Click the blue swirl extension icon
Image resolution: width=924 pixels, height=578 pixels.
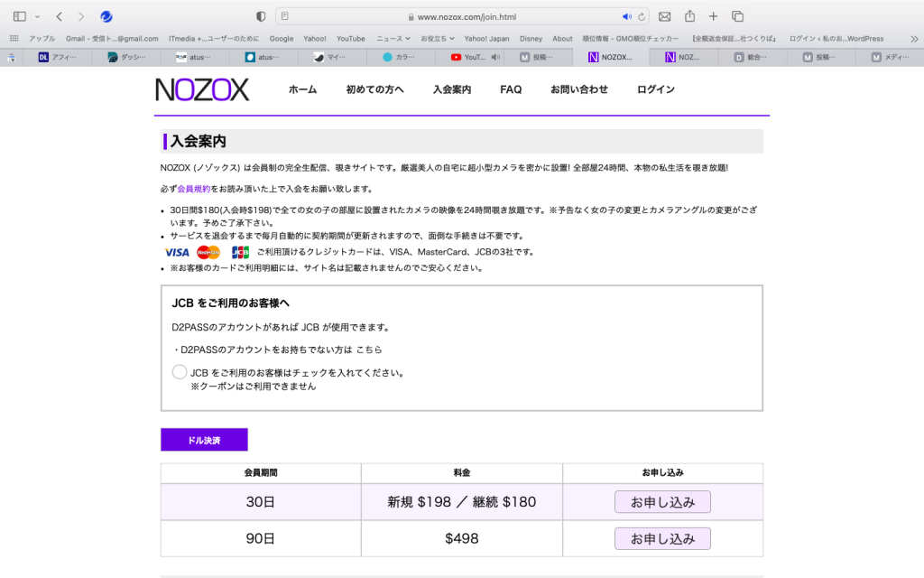click(106, 16)
